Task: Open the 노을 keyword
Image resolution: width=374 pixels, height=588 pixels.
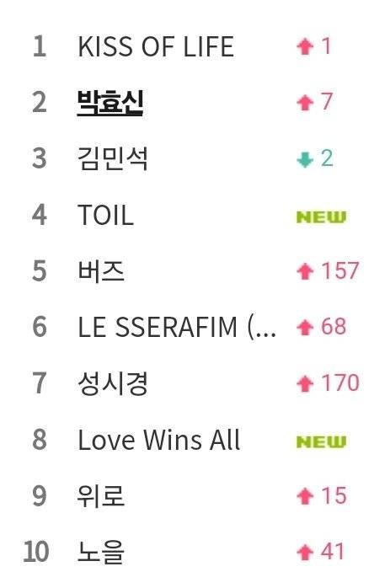Action: [100, 552]
